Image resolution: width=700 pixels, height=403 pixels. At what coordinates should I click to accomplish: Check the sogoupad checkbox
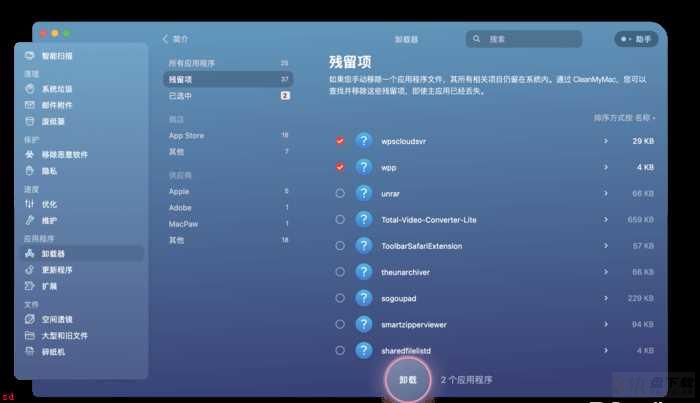coord(340,298)
